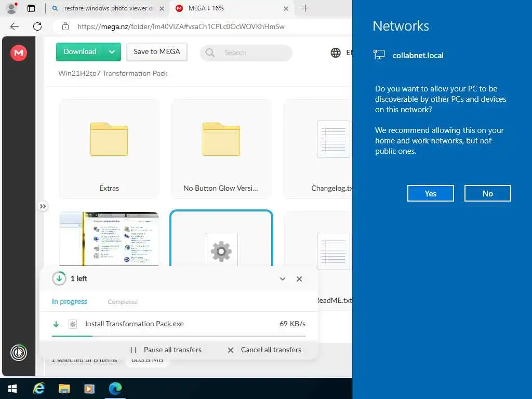Click the green down arrow transfer icon
This screenshot has width=532, height=399.
(x=56, y=324)
